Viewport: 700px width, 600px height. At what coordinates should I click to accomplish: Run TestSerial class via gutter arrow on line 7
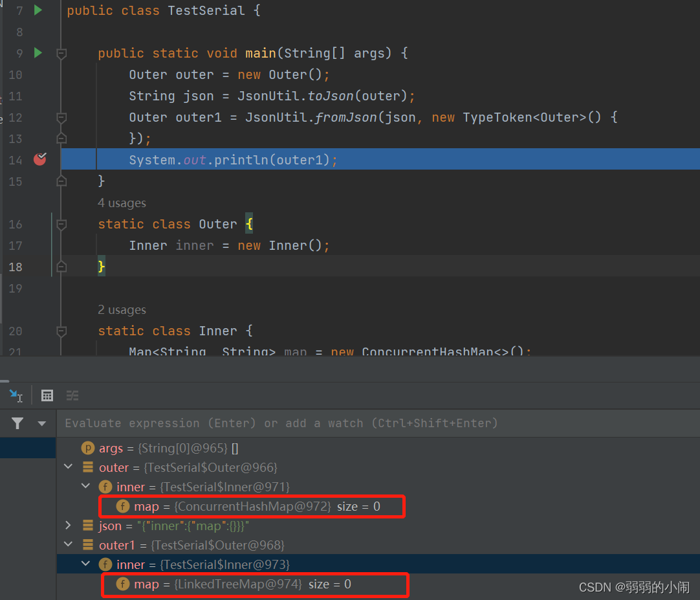tap(38, 10)
